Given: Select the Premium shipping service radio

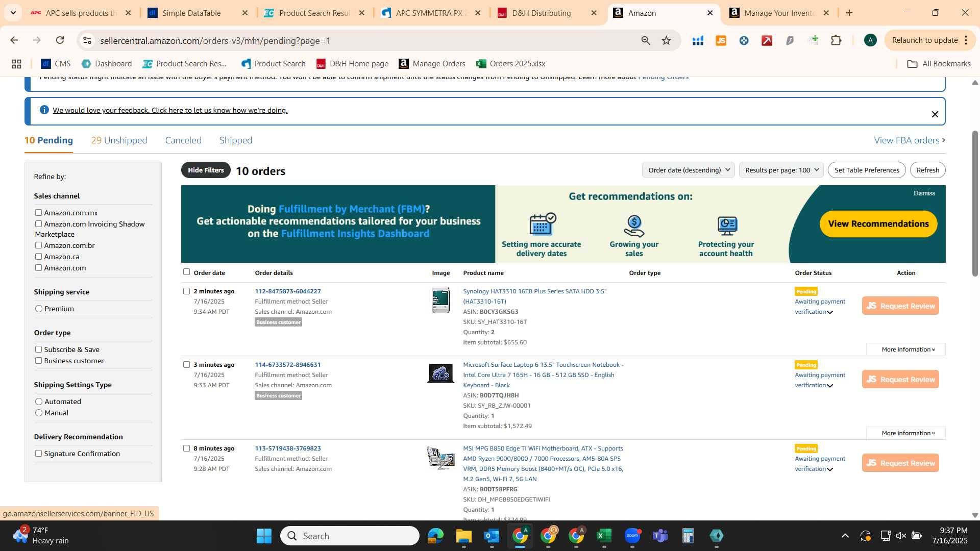Looking at the screenshot, I should tap(39, 309).
